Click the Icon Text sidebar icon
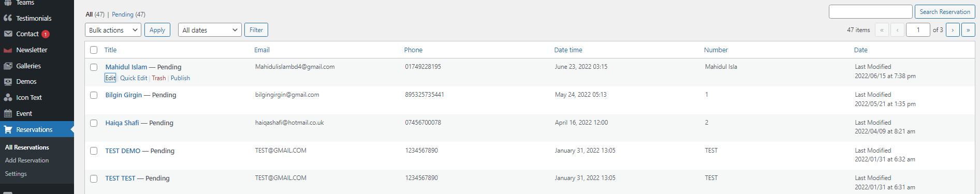 (x=8, y=98)
